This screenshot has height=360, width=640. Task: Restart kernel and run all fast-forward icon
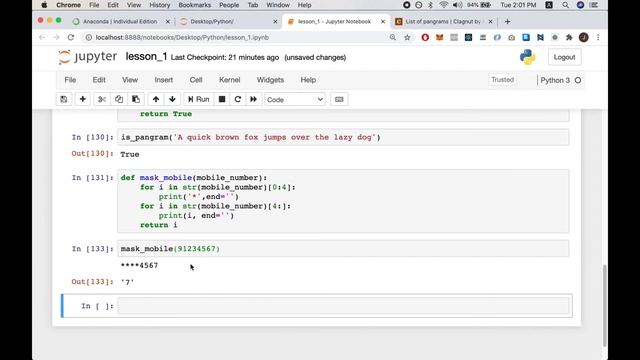[x=253, y=99]
